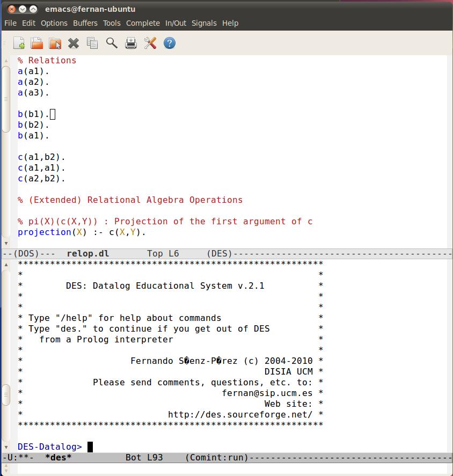Viewport: 453px width, 476px height.
Task: Click the fact line "a(a2)."
Action: click(x=33, y=82)
